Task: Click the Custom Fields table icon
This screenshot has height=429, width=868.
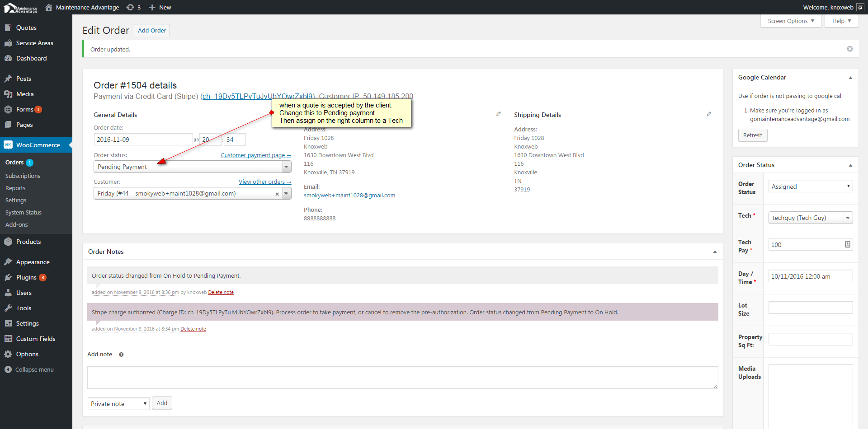Action: coord(8,339)
